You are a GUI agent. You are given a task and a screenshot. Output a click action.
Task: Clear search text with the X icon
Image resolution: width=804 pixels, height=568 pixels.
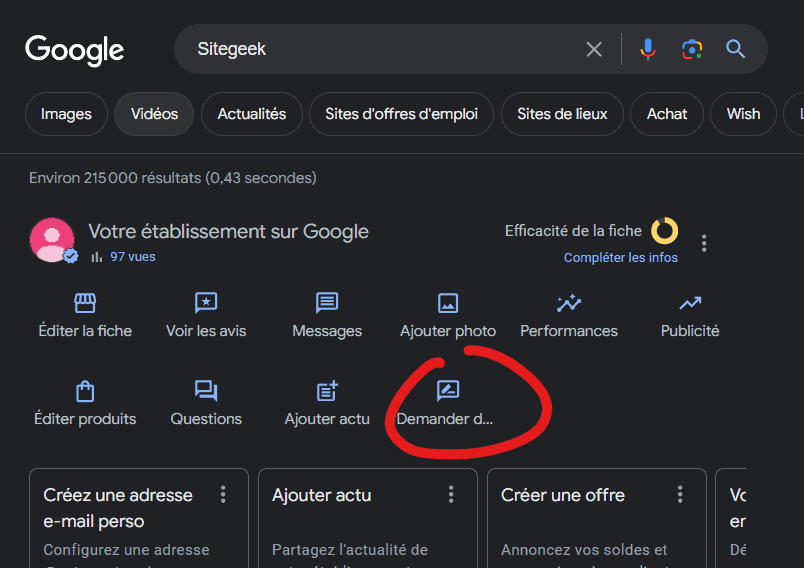pyautogui.click(x=594, y=49)
